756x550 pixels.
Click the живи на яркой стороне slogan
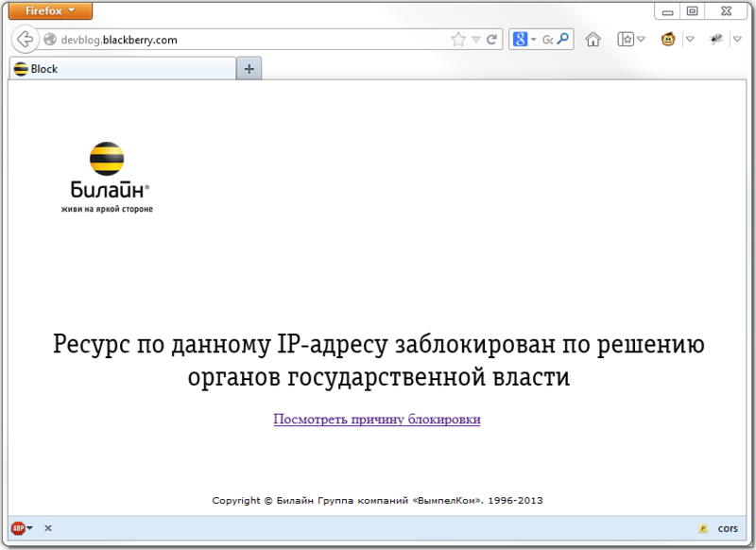(x=107, y=209)
